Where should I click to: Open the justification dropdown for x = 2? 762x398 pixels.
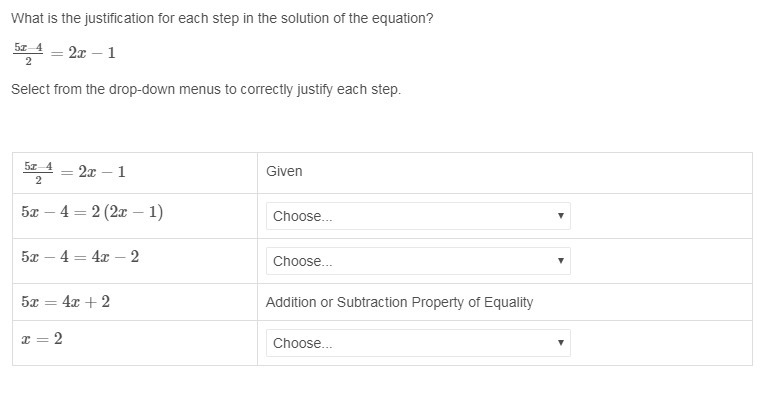click(x=418, y=343)
